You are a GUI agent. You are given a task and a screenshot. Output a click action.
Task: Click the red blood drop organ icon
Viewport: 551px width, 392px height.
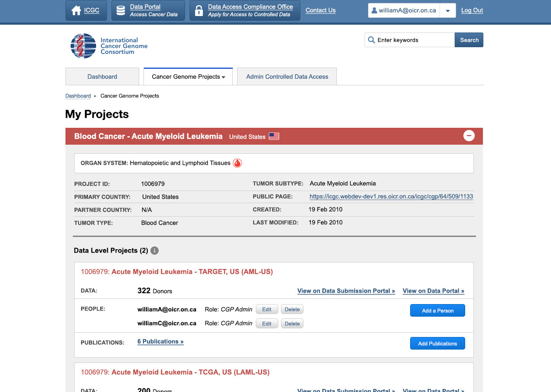(x=237, y=163)
